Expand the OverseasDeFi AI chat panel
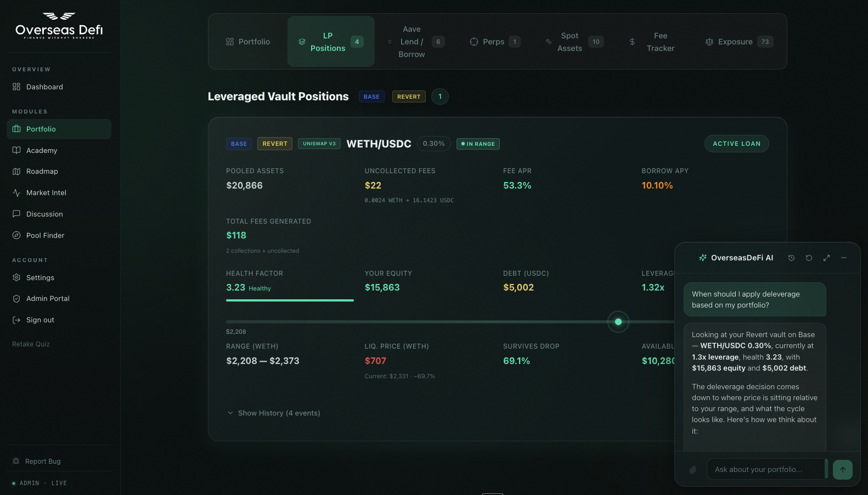This screenshot has height=495, width=868. point(826,258)
